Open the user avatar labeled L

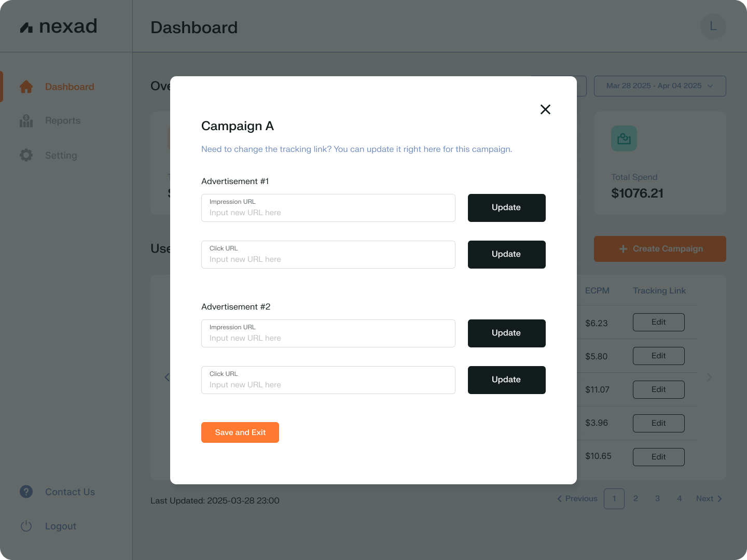click(713, 26)
